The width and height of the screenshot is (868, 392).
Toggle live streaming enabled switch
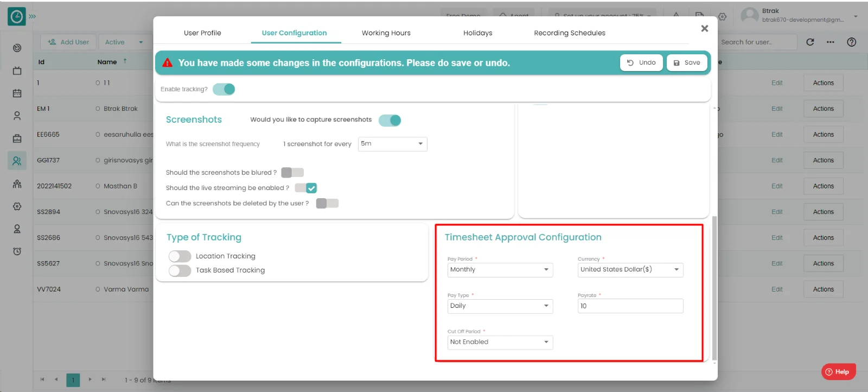pos(306,188)
